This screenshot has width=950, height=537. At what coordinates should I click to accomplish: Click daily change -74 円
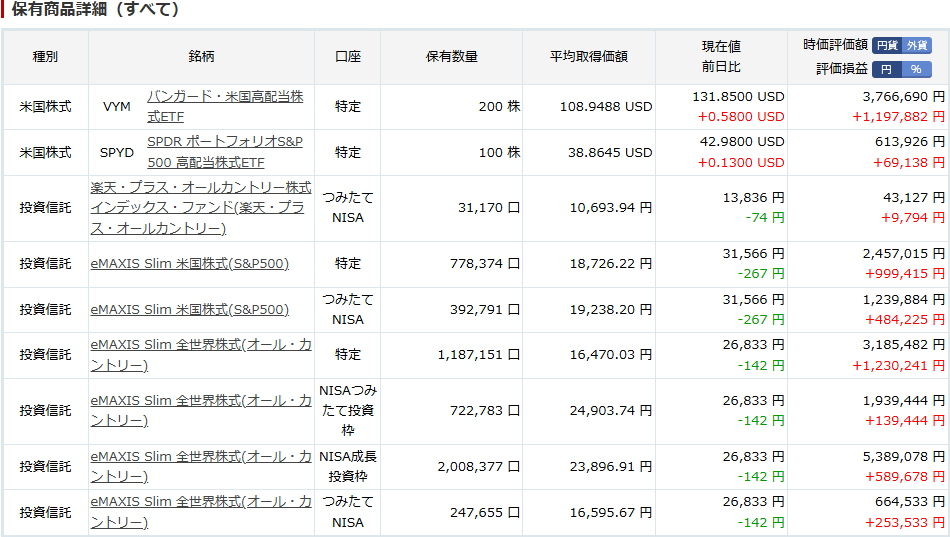pos(765,218)
